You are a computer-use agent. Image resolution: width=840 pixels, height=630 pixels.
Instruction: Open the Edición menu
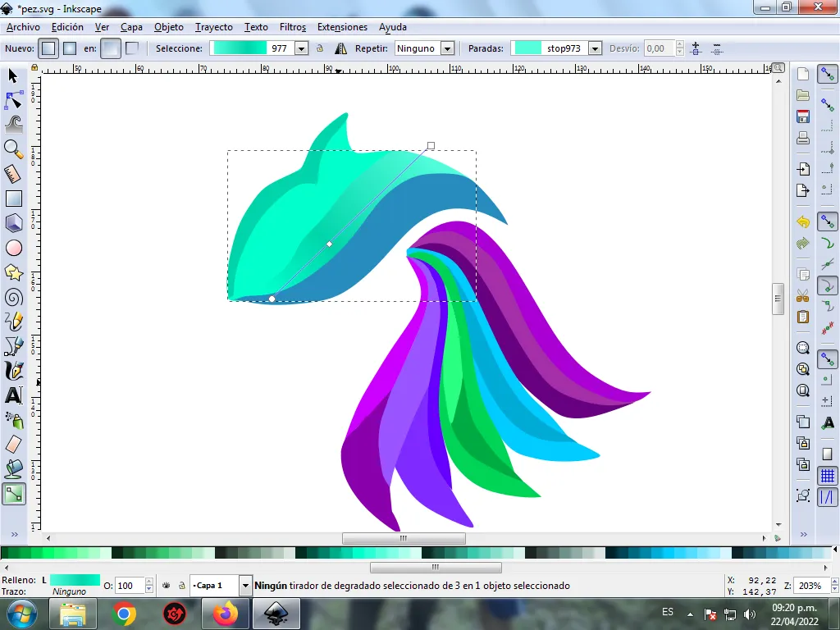point(67,27)
